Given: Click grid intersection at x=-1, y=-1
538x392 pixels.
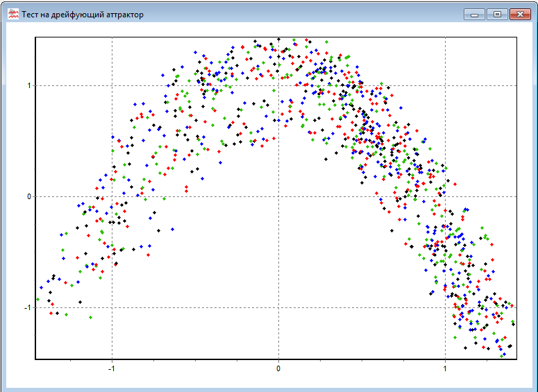Looking at the screenshot, I should click(112, 307).
